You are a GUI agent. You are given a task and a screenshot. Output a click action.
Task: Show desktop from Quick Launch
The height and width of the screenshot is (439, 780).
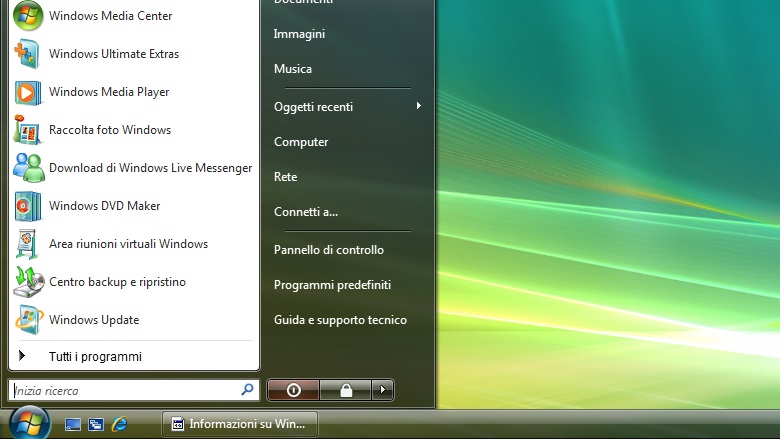point(73,424)
